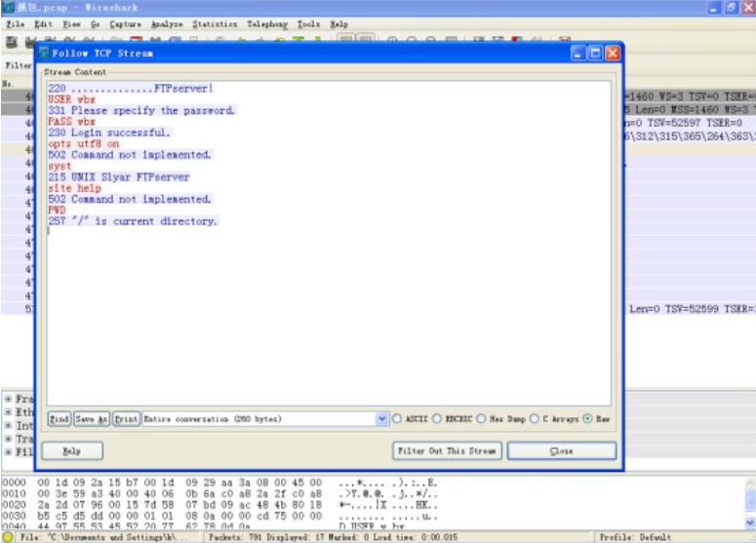
Task: Click the Print button
Action: pos(126,418)
